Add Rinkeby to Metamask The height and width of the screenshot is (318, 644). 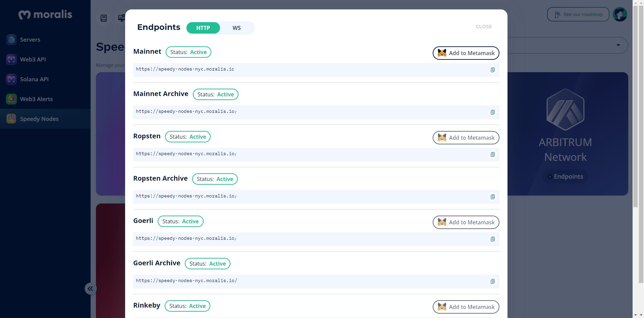click(466, 307)
